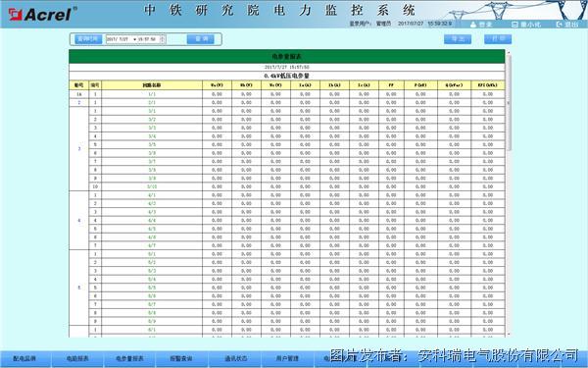Click the query date and time field
588x368 pixels.
[x=135, y=39]
